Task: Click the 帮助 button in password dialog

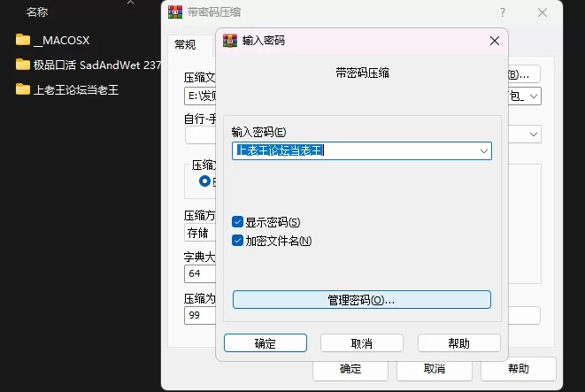Action: (458, 343)
